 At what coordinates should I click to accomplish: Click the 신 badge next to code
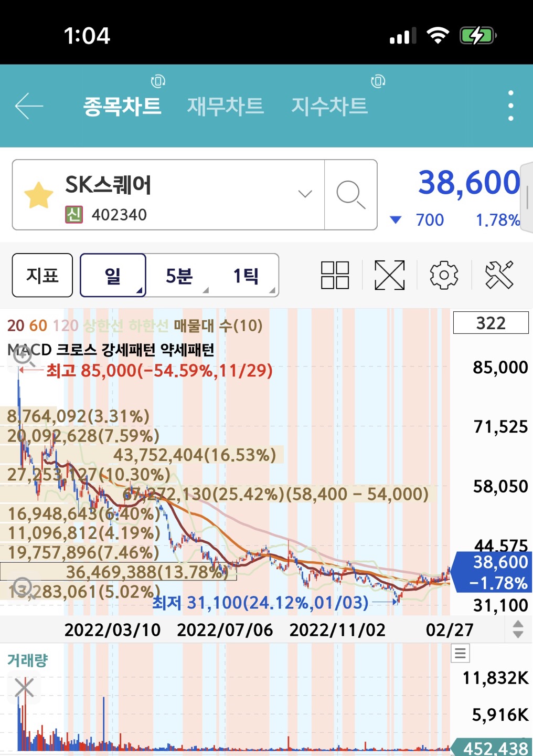tap(73, 215)
